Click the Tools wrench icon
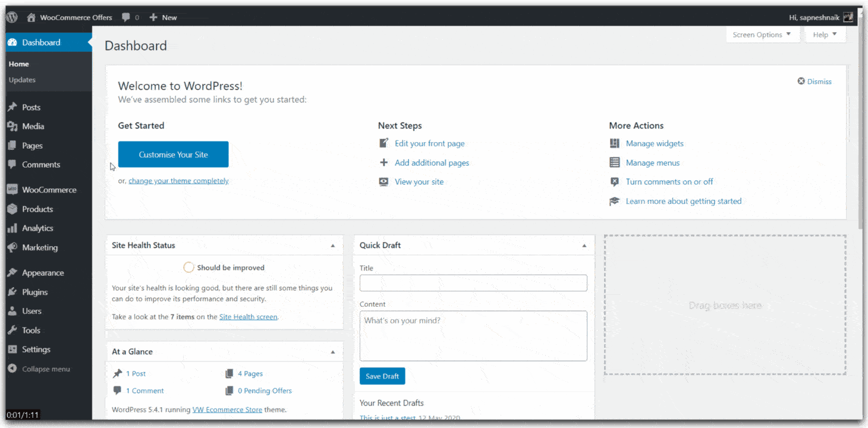This screenshot has width=868, height=428. click(x=12, y=331)
